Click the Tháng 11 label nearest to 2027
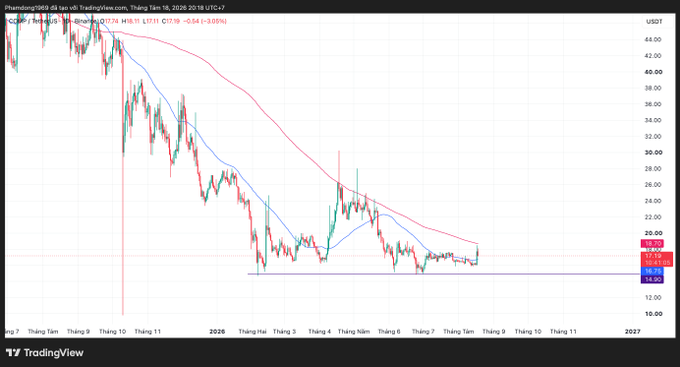This screenshot has height=367, width=680. (x=563, y=331)
